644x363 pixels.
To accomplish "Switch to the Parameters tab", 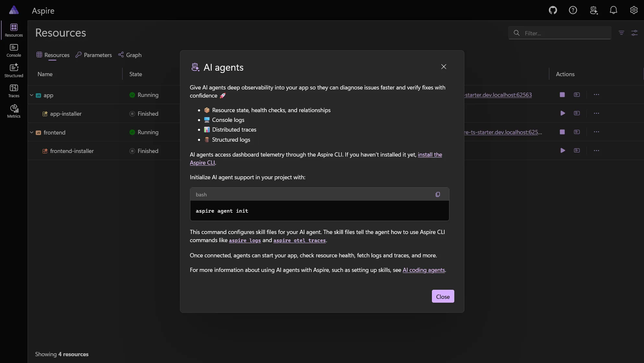I will pos(94,55).
